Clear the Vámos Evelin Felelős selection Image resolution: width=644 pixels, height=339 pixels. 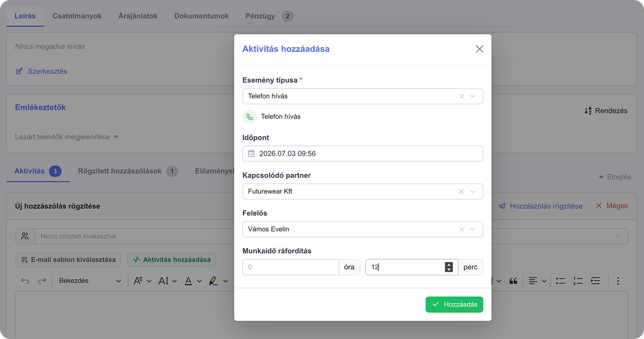pyautogui.click(x=462, y=229)
